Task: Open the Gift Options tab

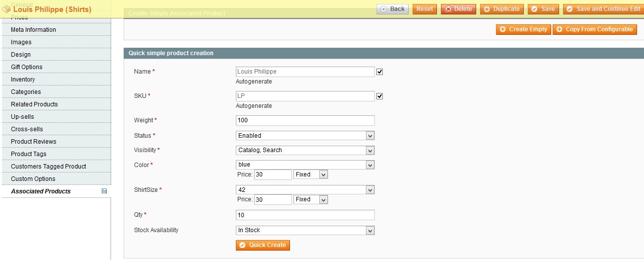Action: (x=56, y=67)
